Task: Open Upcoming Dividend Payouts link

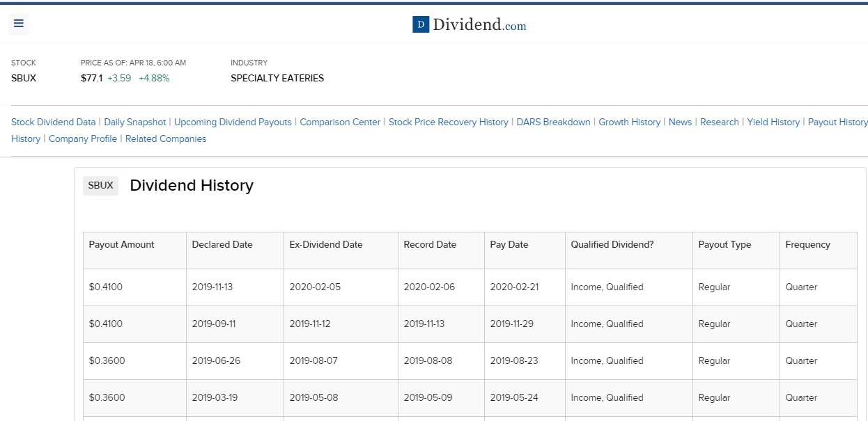Action: coord(233,122)
